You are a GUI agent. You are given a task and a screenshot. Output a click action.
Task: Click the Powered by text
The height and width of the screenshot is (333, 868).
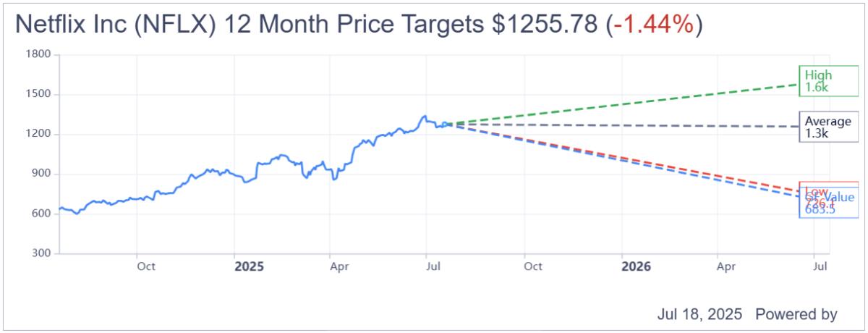coord(796,315)
